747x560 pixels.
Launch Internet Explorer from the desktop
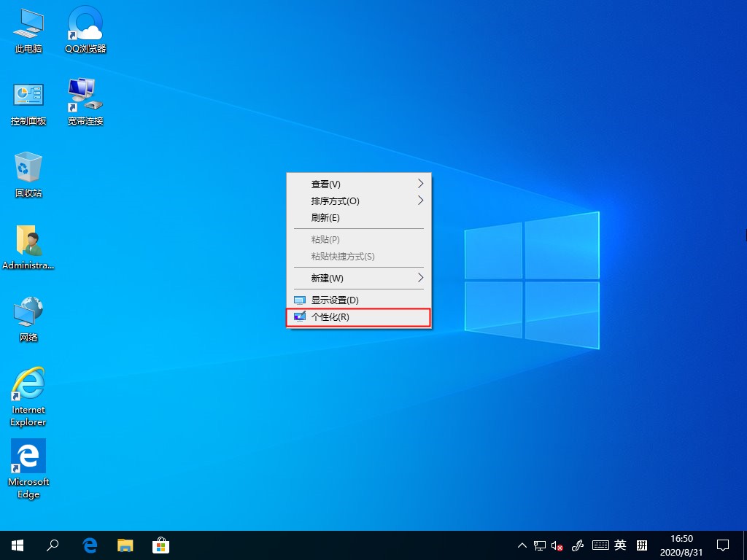[28, 384]
